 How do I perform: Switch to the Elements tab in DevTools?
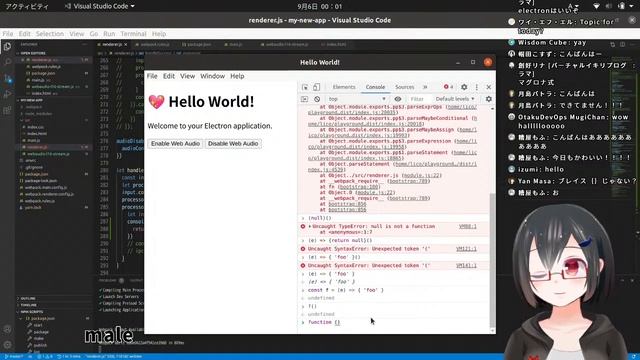pos(344,87)
